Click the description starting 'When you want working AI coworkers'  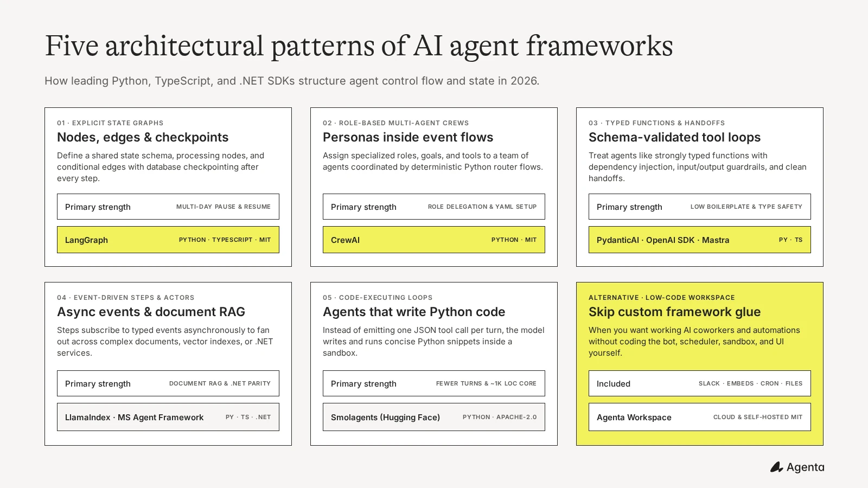[694, 342]
